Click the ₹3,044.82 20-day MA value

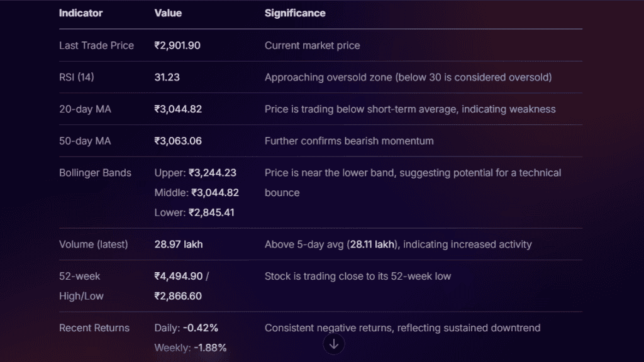[178, 109]
